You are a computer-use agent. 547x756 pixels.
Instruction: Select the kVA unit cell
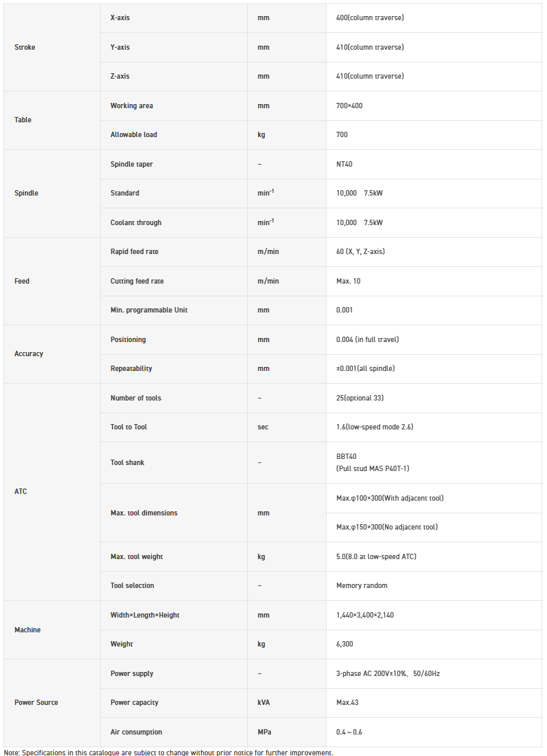(263, 702)
